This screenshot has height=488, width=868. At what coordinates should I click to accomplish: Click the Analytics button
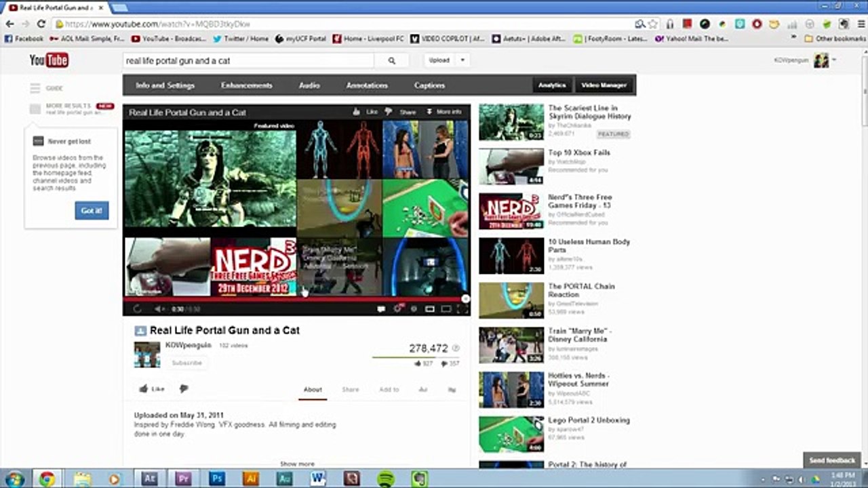(x=552, y=85)
